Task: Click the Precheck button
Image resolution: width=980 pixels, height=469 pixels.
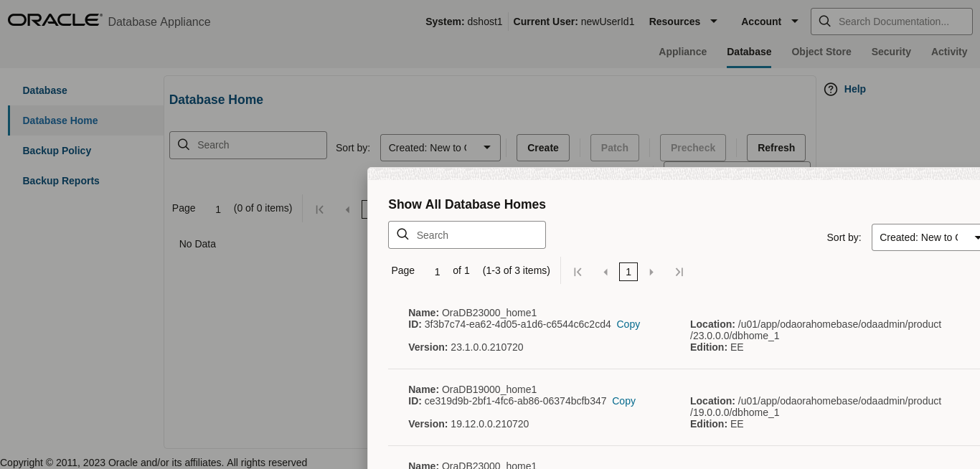Action: 693,148
